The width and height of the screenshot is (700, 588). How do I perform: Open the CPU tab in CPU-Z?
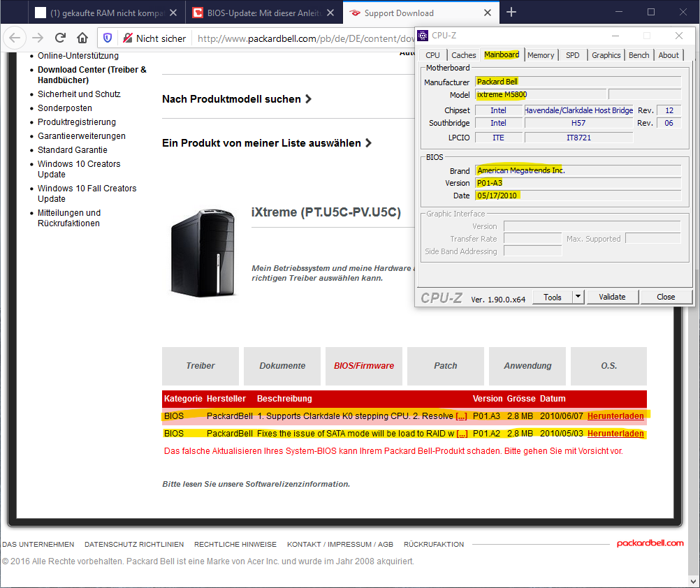pos(432,55)
